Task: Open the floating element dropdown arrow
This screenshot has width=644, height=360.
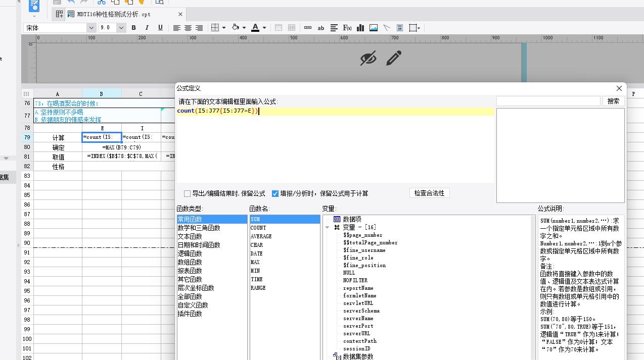Action: [419, 28]
